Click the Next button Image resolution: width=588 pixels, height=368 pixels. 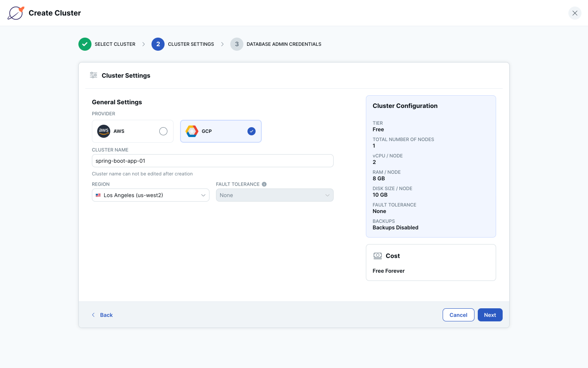click(x=490, y=315)
